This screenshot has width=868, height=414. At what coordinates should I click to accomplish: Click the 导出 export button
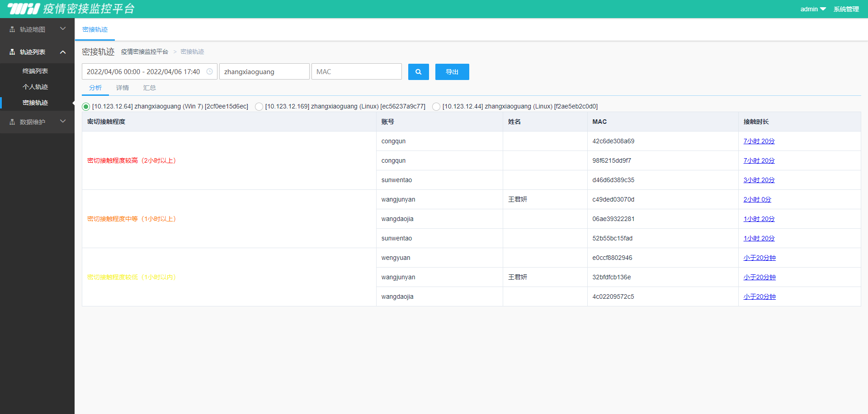click(x=452, y=72)
